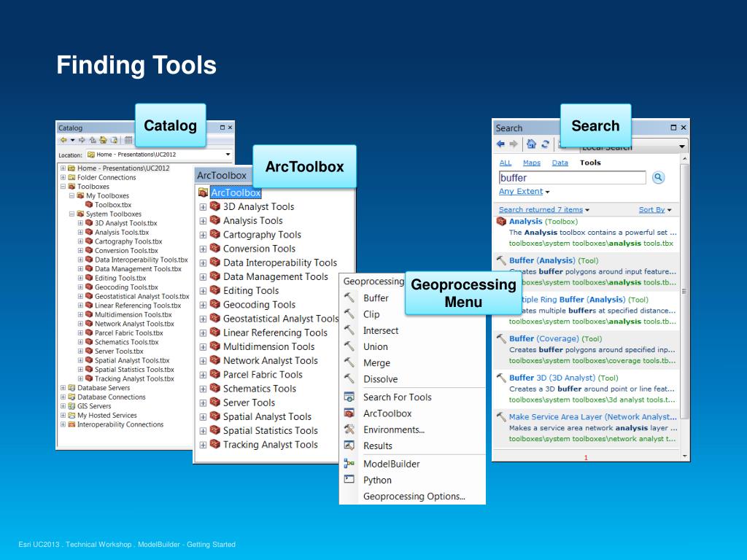Click the hammer icon beside Buffer (Coverage) result
The image size is (747, 560).
(x=501, y=338)
